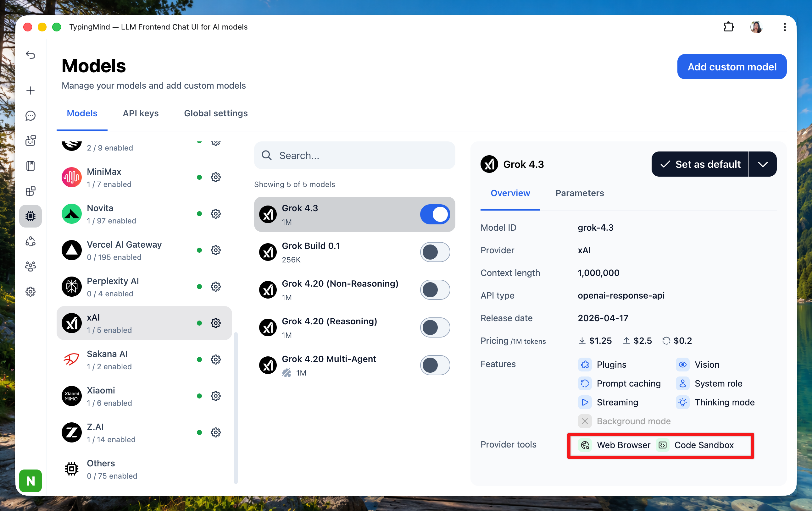Viewport: 812px width, 511px height.
Task: Click the Perplexity AI provider logo
Action: tap(71, 287)
